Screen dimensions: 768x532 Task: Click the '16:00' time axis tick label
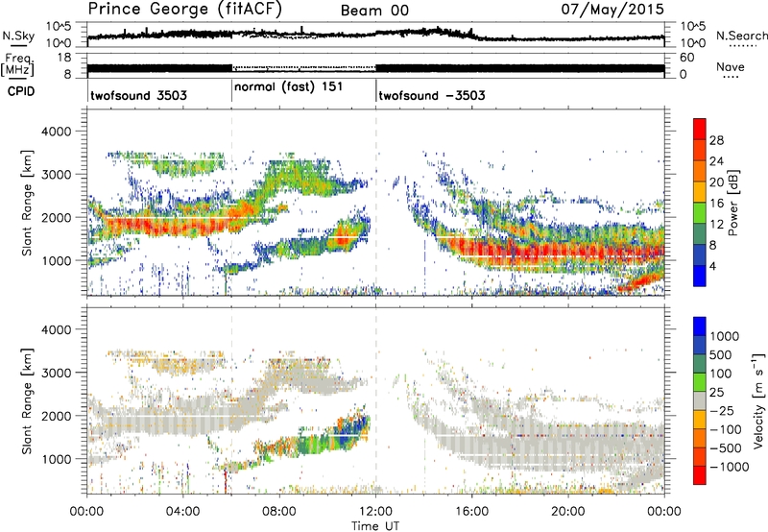[471, 512]
